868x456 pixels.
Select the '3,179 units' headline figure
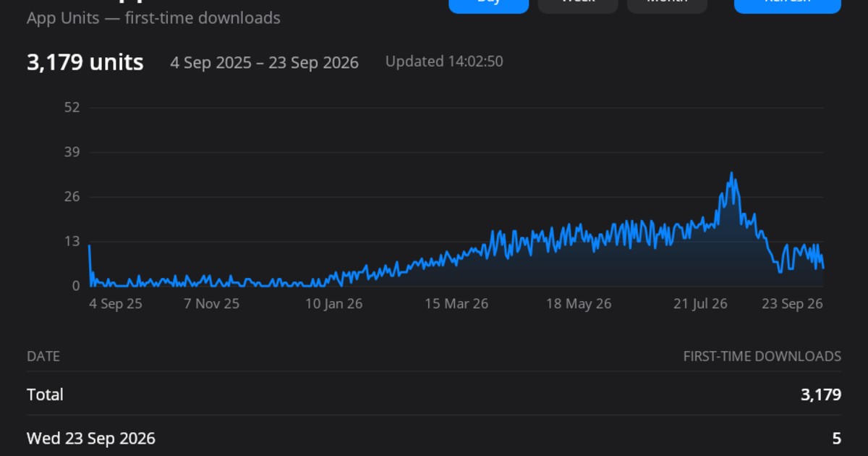(85, 62)
